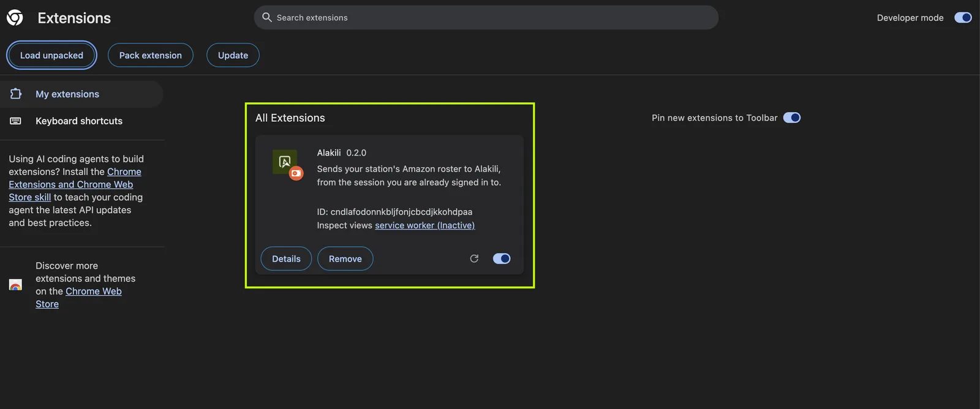Toggle Developer mode off

[x=963, y=18]
